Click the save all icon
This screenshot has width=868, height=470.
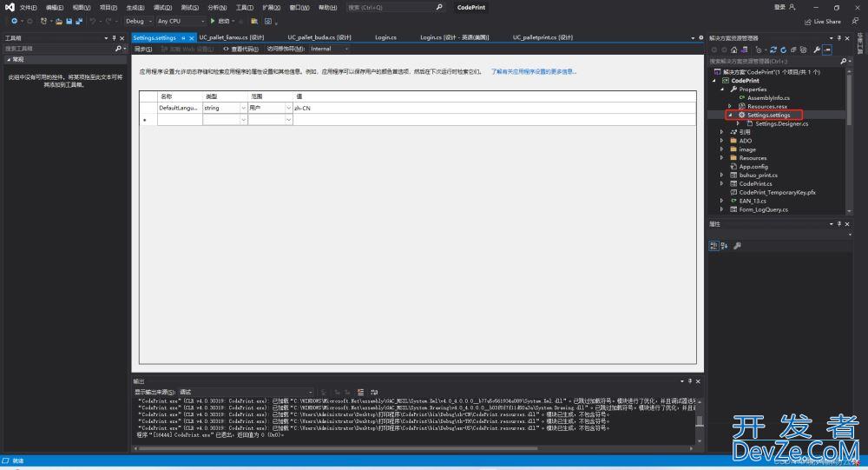click(x=79, y=21)
